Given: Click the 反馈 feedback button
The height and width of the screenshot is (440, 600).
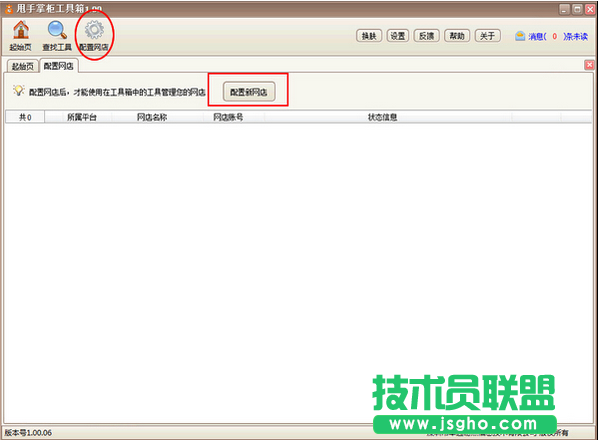Looking at the screenshot, I should coord(427,36).
